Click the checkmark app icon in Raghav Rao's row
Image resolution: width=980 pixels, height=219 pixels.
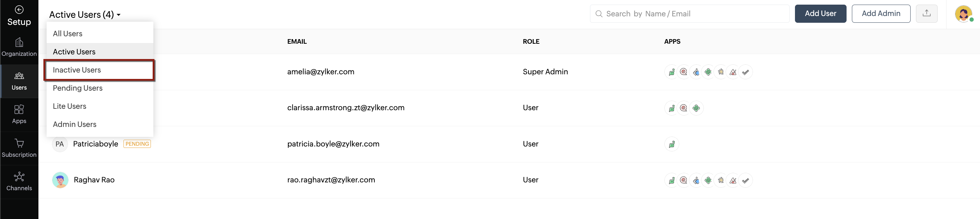pos(745,180)
